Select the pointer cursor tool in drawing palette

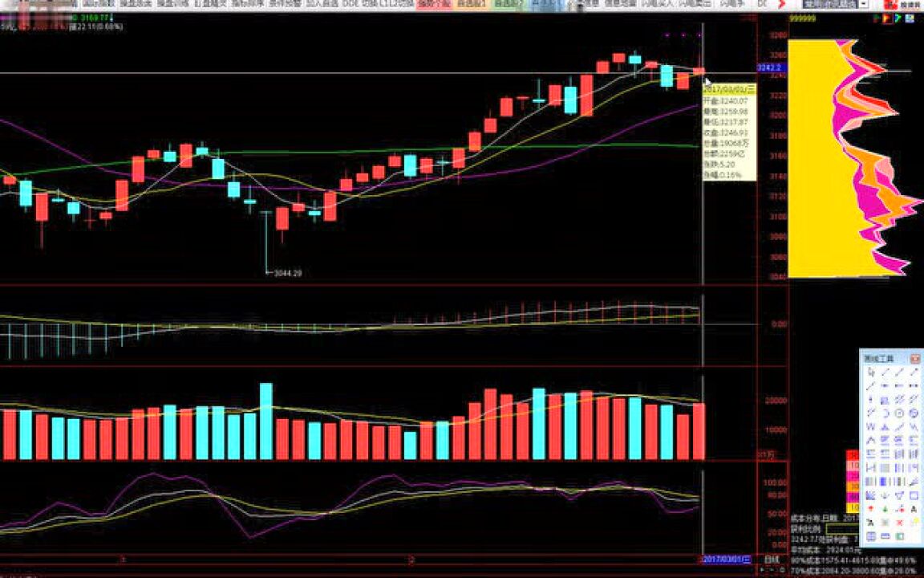point(870,372)
